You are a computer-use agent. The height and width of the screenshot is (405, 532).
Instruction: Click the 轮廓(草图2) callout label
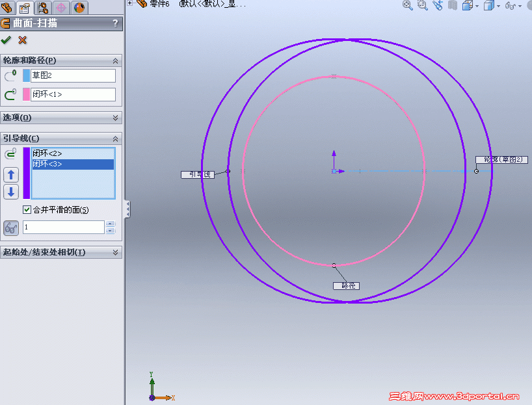[501, 159]
